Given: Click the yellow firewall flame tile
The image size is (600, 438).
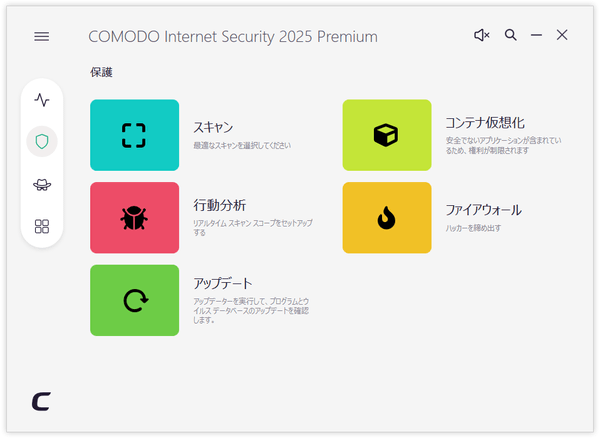Looking at the screenshot, I should (387, 218).
